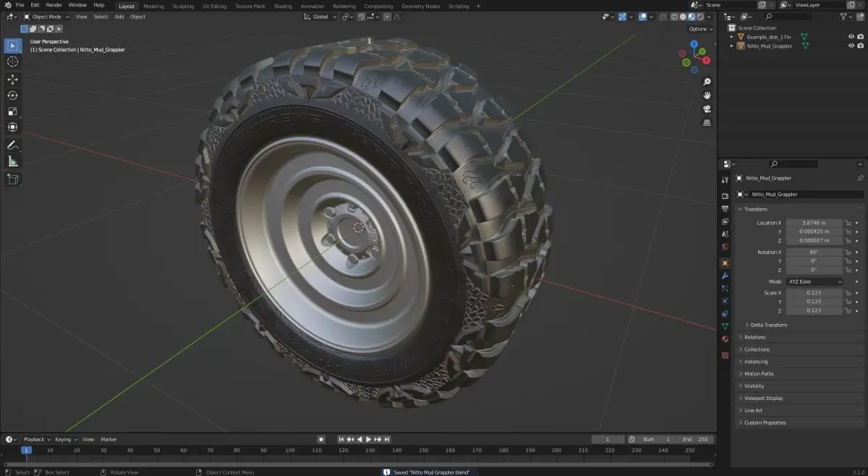Screen dimensions: 868x476
Task: Click the zoom magnifier viewport icon
Action: point(707,82)
